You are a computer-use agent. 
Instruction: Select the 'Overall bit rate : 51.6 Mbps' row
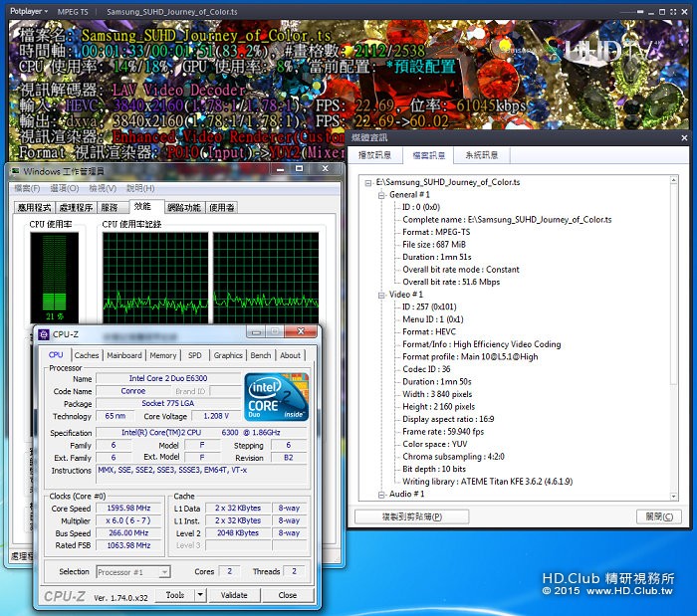[x=451, y=282]
